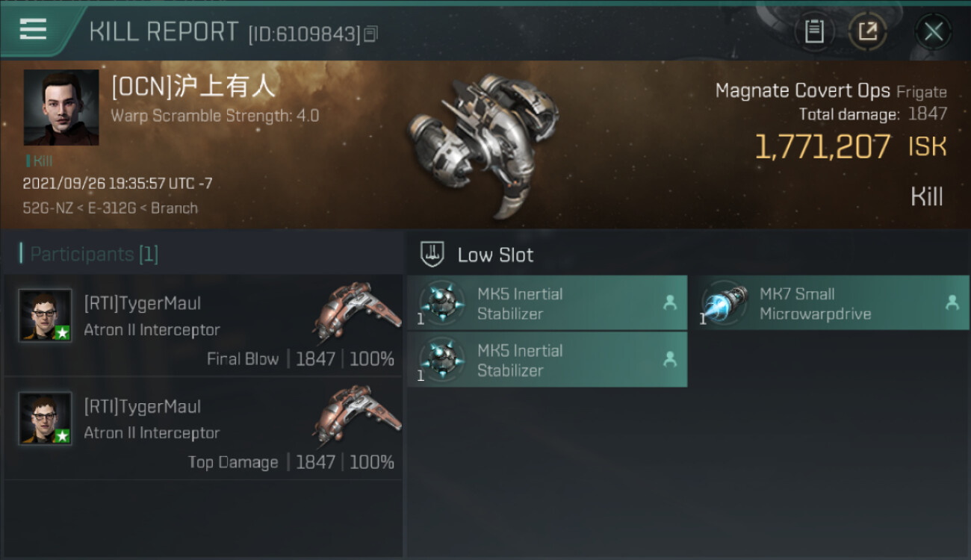This screenshot has height=560, width=971.
Task: Click person icon on Microwarpdrive entry
Action: [952, 302]
